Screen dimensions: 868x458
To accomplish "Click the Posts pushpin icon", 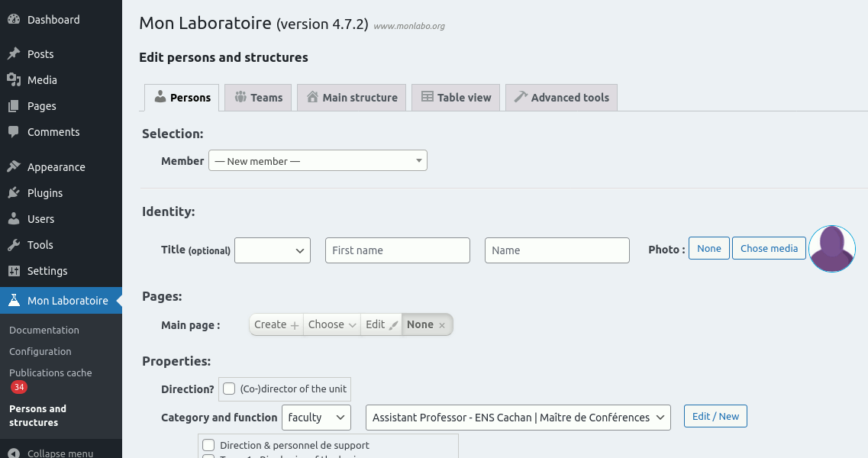I will click(x=14, y=53).
